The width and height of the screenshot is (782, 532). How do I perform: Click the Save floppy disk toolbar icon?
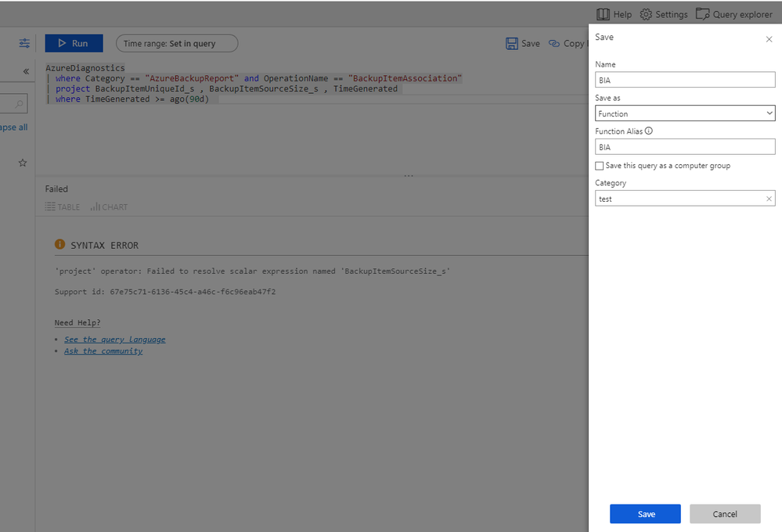[512, 43]
